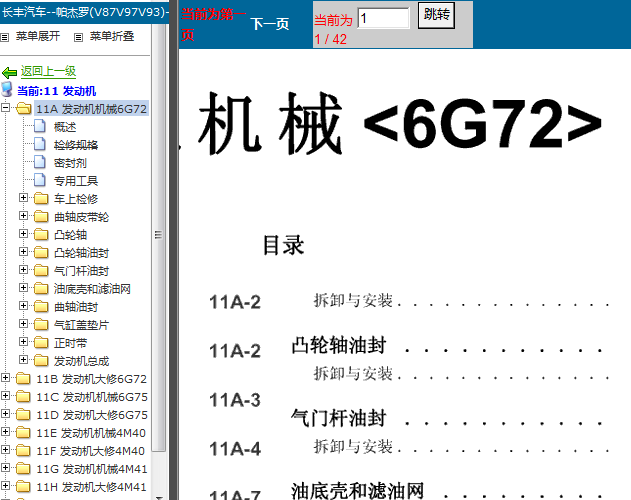Click the open folder icon for 11A 发动机机械6G72
Viewport: 631px width, 500px height.
24,108
